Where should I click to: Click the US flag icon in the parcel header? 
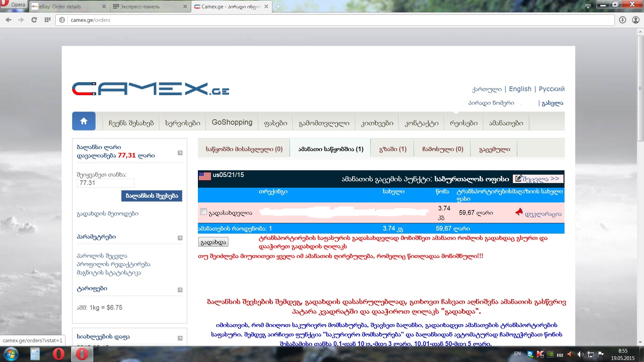tap(205, 176)
